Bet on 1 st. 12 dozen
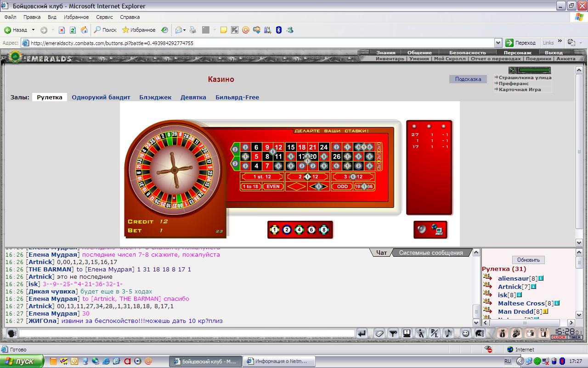The width and height of the screenshot is (588, 368). 262,177
